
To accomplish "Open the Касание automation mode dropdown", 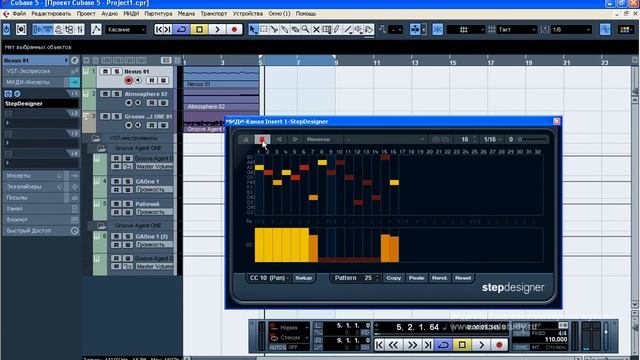I will (126, 29).
